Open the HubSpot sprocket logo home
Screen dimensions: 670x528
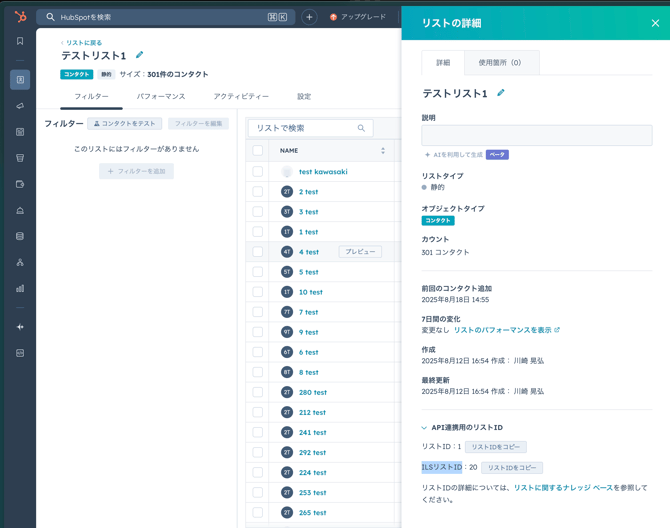point(20,17)
